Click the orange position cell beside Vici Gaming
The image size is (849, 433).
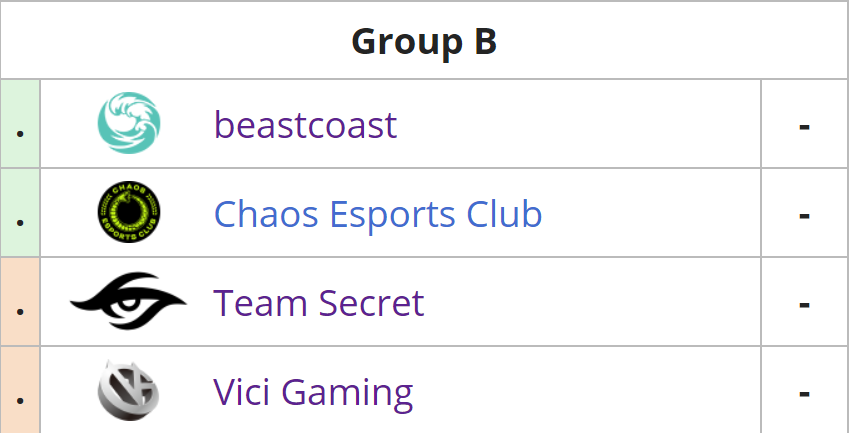click(20, 390)
